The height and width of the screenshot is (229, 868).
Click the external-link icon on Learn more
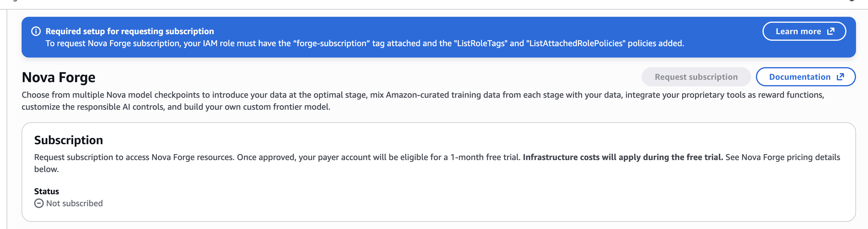point(831,31)
